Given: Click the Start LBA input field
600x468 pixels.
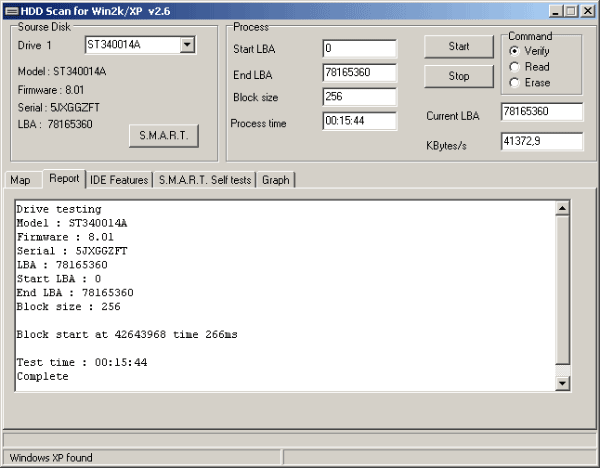Looking at the screenshot, I should pos(360,49).
